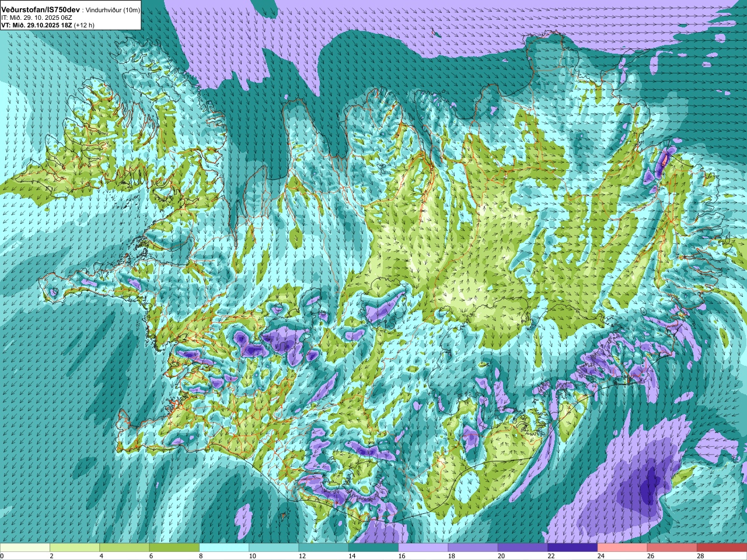Click the legend scale value '22'

[551, 556]
